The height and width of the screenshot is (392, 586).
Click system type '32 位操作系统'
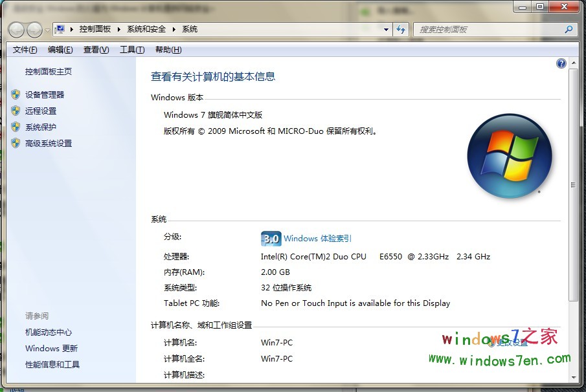point(286,287)
